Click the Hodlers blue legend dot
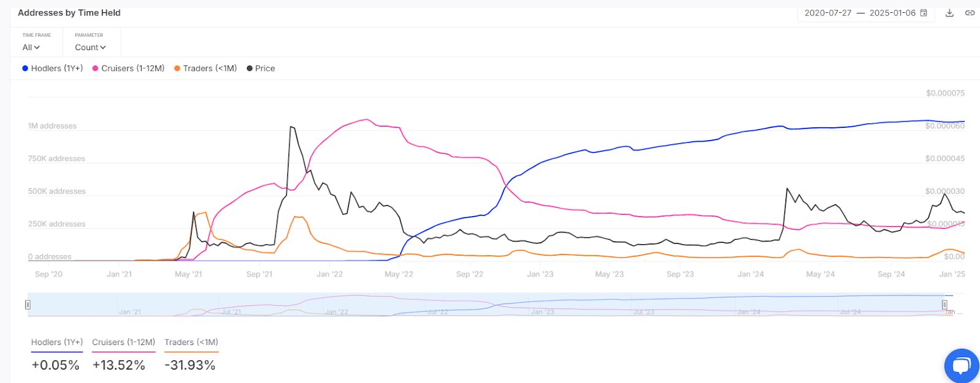 click(25, 69)
